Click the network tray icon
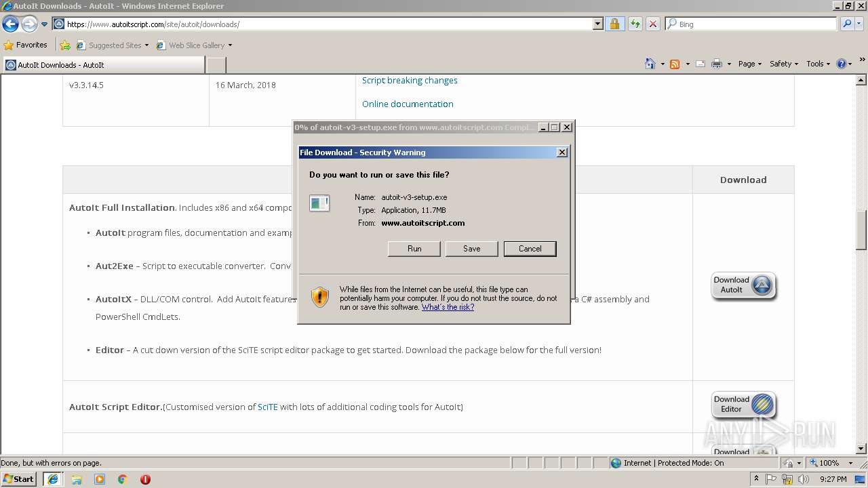This screenshot has width=868, height=488. point(787,479)
